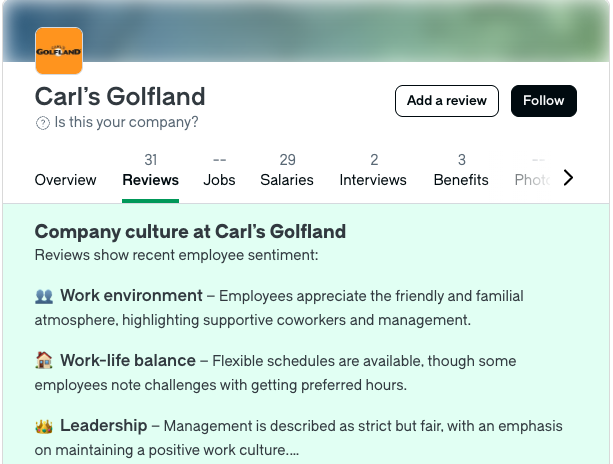Viewport: 613px width, 464px height.
Task: Click the Leadership crown icon
Action: point(43,426)
